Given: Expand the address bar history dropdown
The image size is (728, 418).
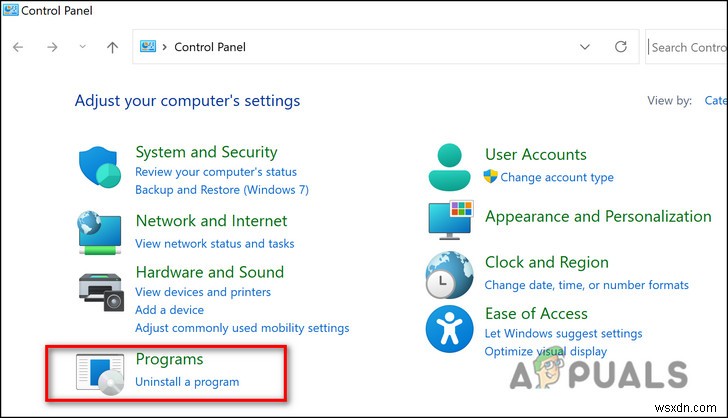Looking at the screenshot, I should [x=585, y=47].
